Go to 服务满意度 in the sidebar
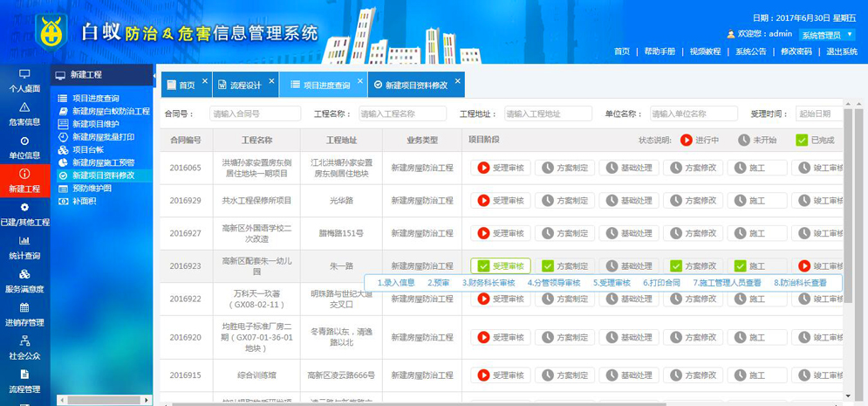Viewport: 868px width, 406px height. (24, 281)
